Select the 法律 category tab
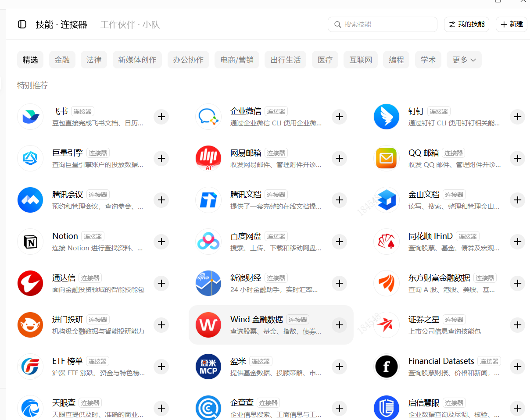Viewport: 530px width, 420px height. [x=94, y=60]
